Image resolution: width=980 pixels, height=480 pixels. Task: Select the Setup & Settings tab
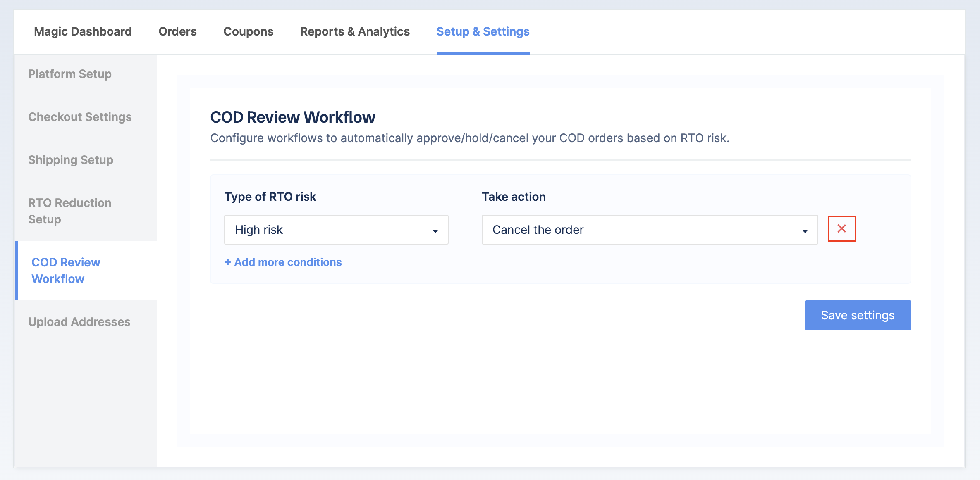tap(483, 31)
